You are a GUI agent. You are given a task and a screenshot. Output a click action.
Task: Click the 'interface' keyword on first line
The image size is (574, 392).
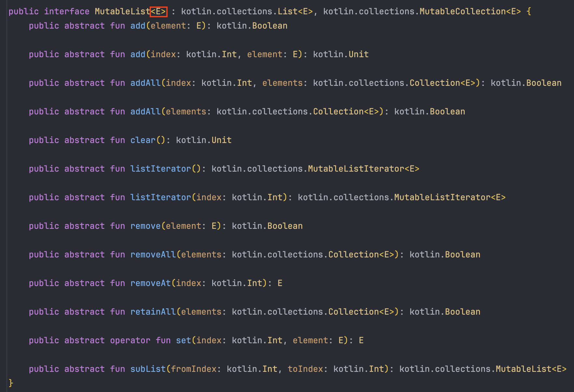[x=67, y=11]
